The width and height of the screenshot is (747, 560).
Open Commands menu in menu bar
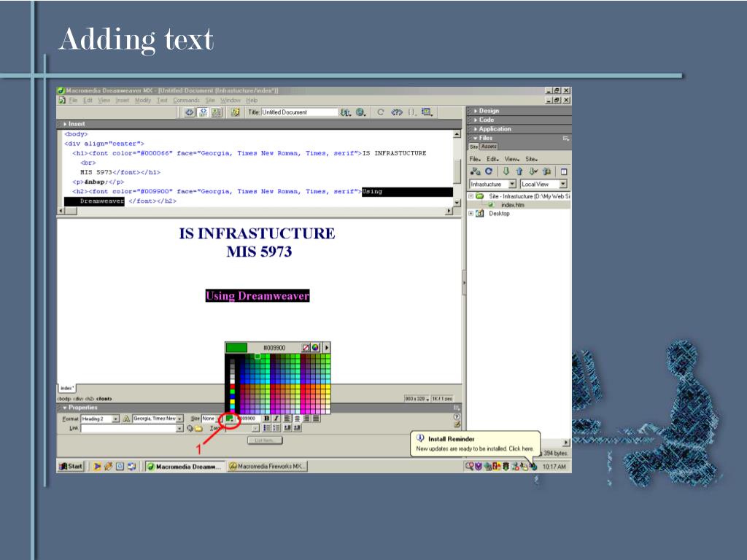(x=186, y=100)
